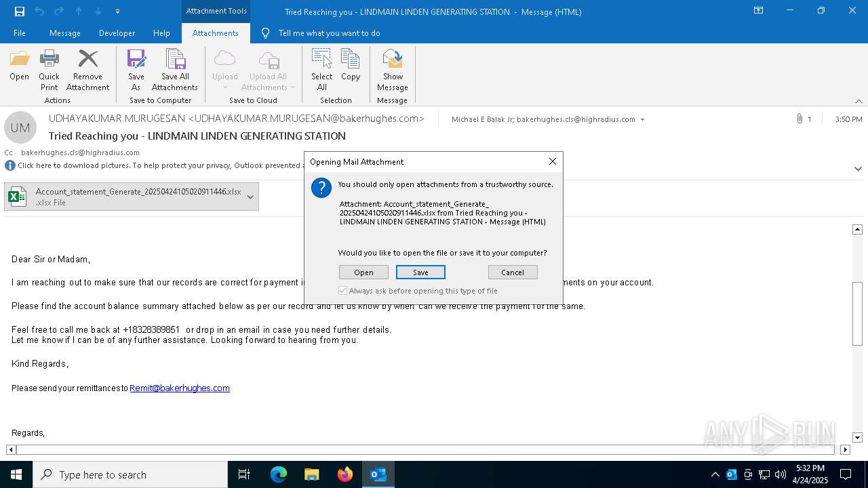Open the File menu
This screenshot has height=488, width=868.
coord(20,33)
